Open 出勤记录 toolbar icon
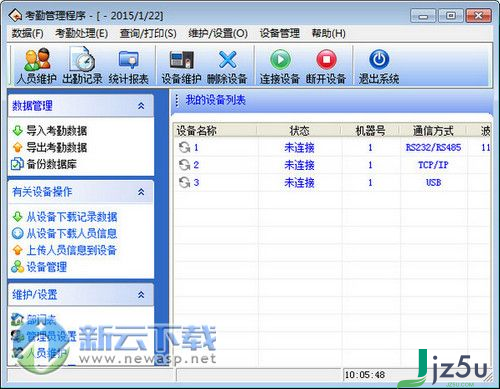The height and width of the screenshot is (389, 500). pyautogui.click(x=82, y=60)
